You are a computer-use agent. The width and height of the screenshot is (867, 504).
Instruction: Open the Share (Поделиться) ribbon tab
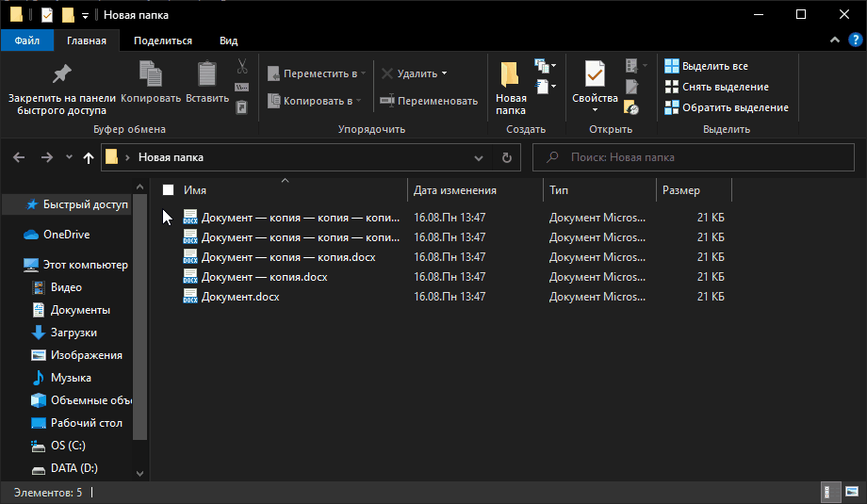point(163,41)
